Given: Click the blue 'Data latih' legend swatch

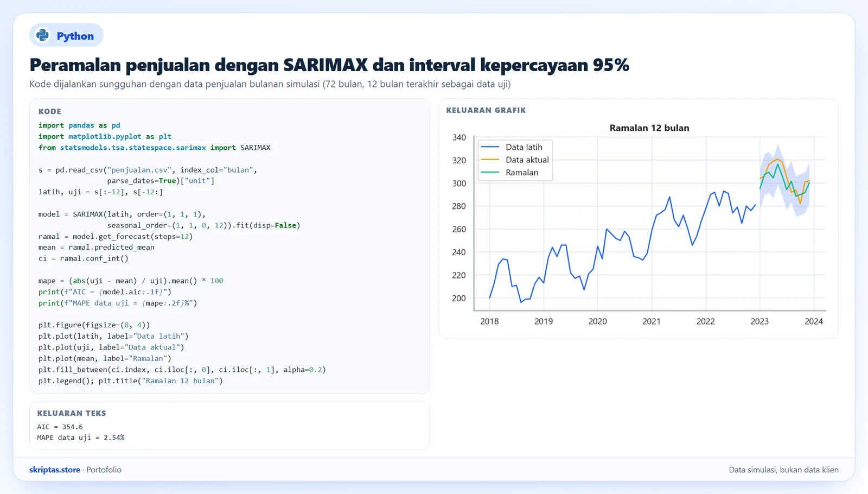Looking at the screenshot, I should point(490,147).
